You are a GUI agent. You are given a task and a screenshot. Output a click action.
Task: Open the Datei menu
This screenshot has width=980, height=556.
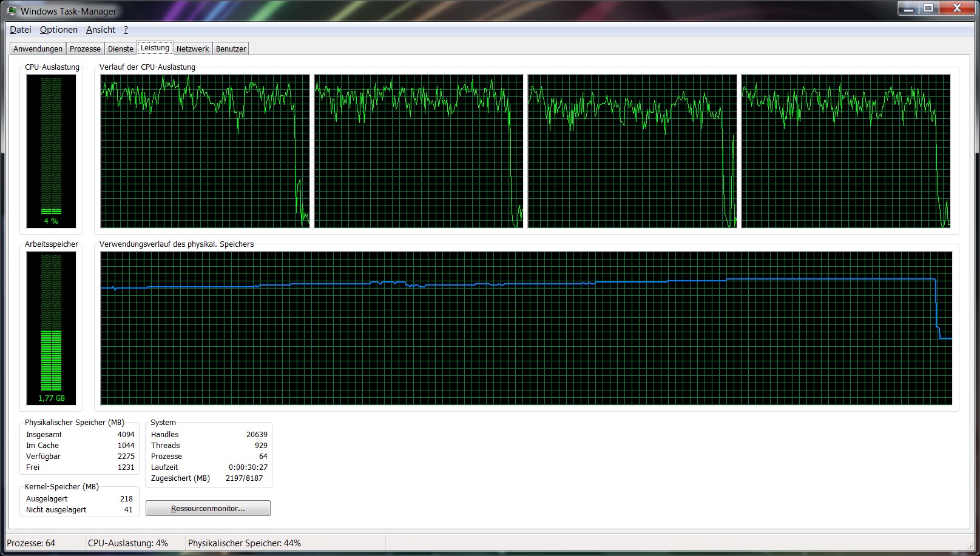point(21,30)
